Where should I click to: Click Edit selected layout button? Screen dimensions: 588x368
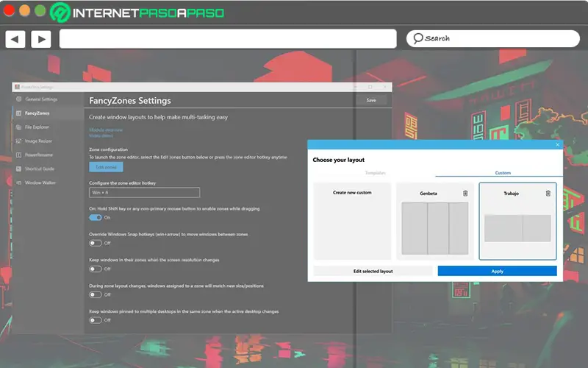click(373, 271)
